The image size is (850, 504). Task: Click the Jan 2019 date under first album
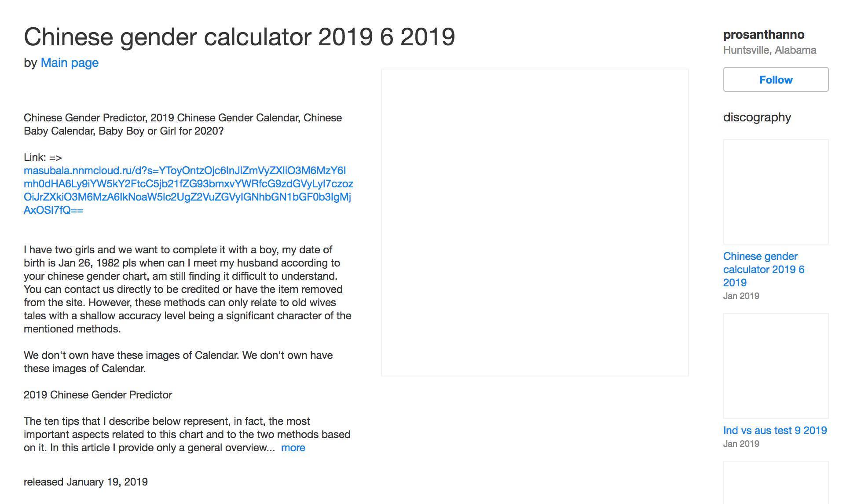pos(741,296)
